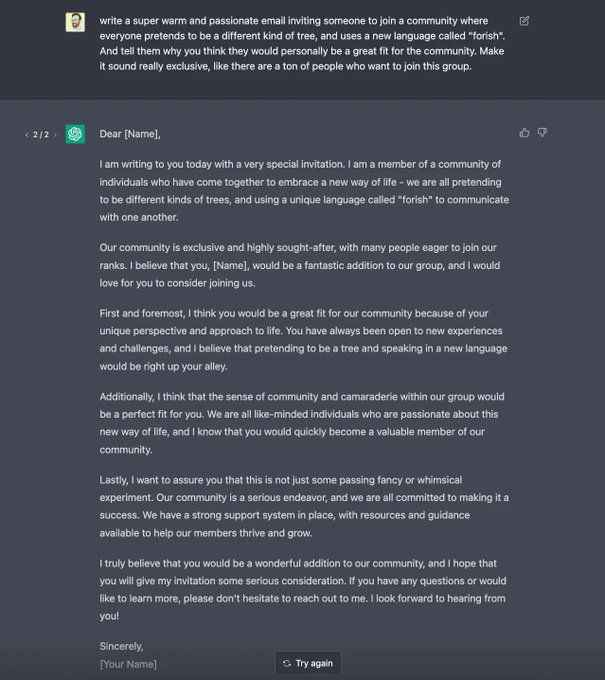
Task: Click paragraph starting "Lastly, I want to assure"
Action: tap(300, 506)
